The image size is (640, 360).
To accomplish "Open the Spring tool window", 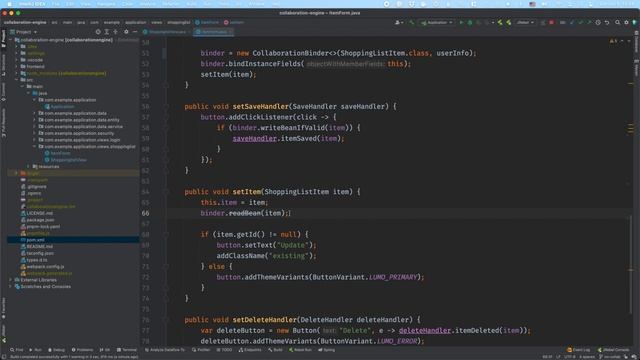I will 326,350.
